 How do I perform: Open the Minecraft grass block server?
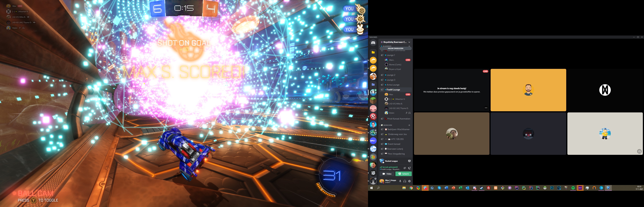(x=373, y=100)
